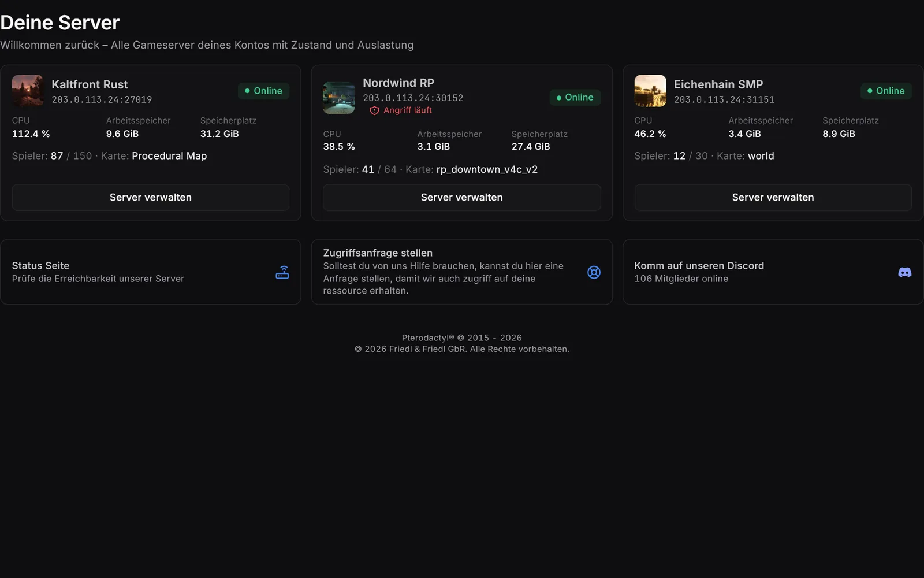Click Kaltfront Rust Online status badge
Screen dimensions: 924x578
[x=263, y=91]
